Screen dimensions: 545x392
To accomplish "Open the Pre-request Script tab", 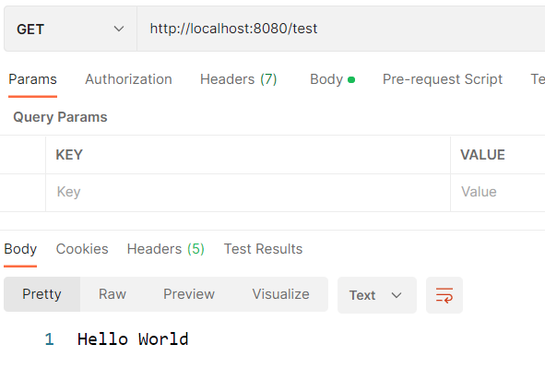I will [x=443, y=79].
